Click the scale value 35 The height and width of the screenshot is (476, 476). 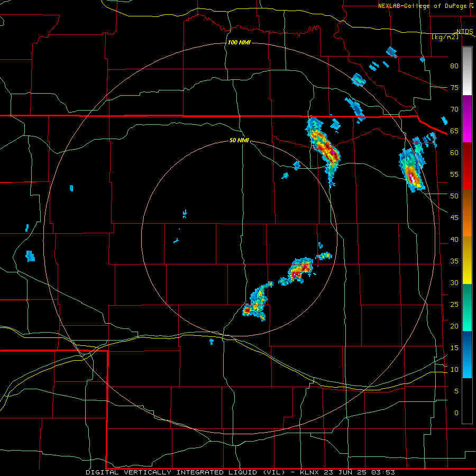point(454,261)
